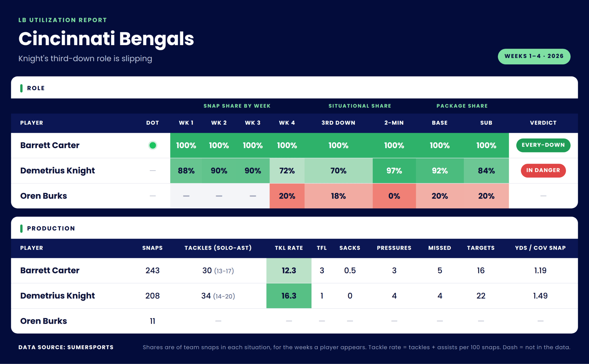Click Demetrius Knight name in Role table
Image resolution: width=589 pixels, height=364 pixels.
point(58,171)
